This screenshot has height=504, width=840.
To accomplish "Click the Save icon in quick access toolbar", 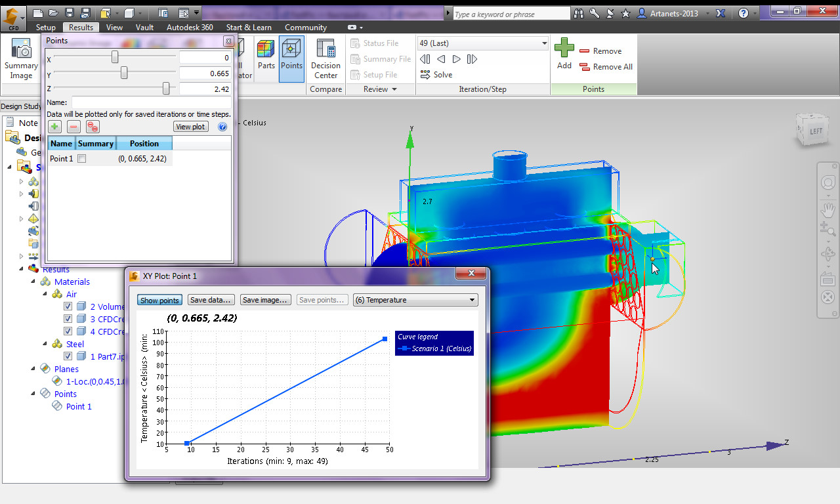I will click(x=70, y=12).
